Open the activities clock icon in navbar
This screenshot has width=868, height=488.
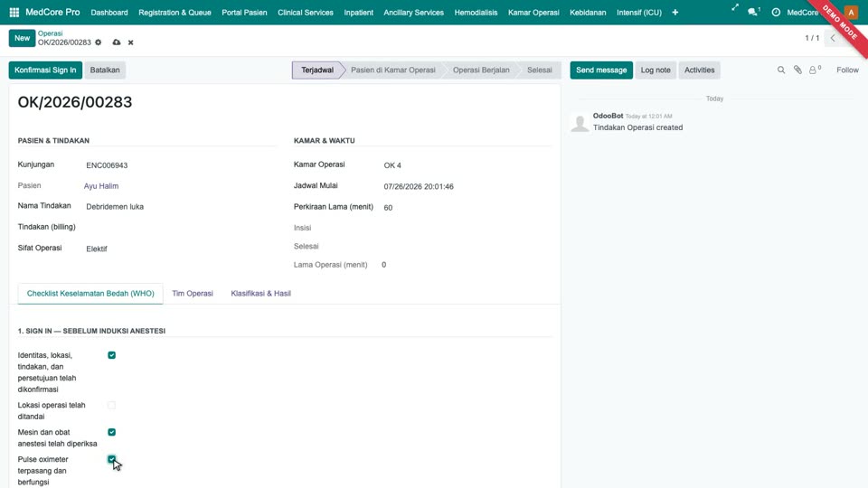click(776, 12)
